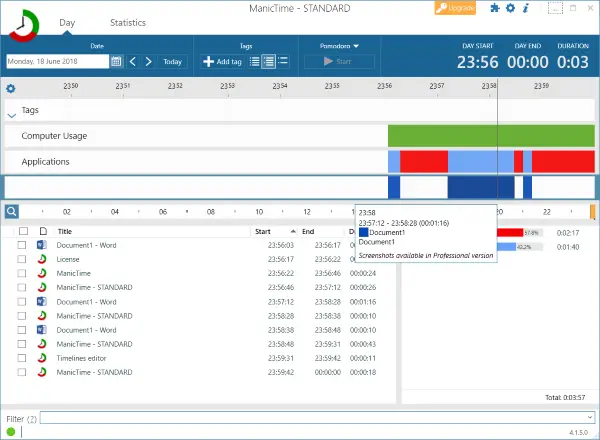Click the ManicTime clock logo
The width and height of the screenshot is (600, 440).
coord(24,25)
